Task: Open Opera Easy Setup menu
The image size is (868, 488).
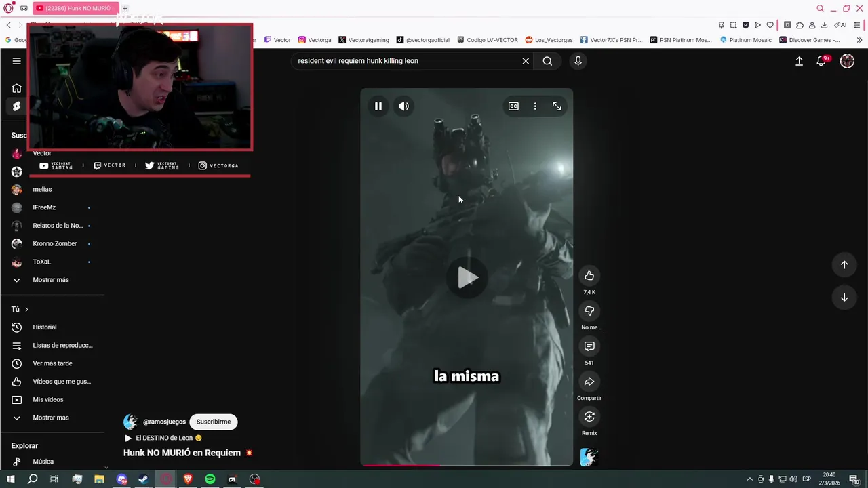Action: click(x=858, y=25)
